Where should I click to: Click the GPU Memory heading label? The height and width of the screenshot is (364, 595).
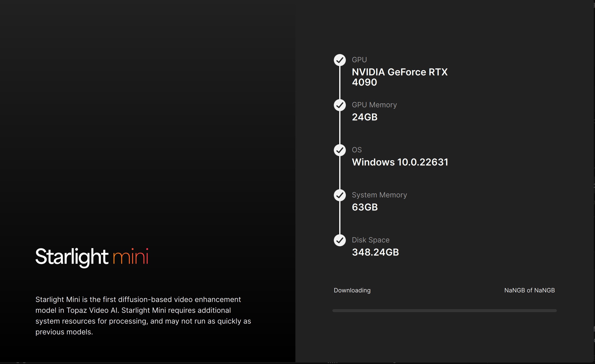click(x=374, y=105)
